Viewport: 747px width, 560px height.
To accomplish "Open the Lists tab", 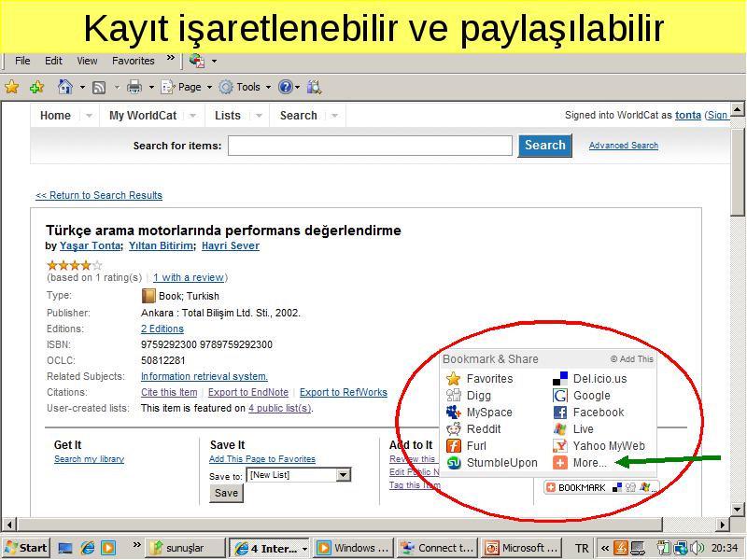I will tap(227, 116).
